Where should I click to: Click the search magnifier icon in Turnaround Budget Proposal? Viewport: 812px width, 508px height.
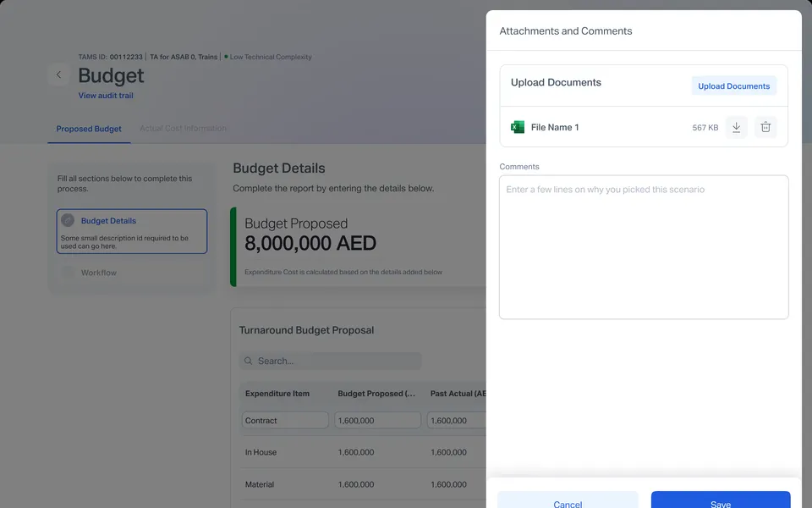tap(249, 361)
